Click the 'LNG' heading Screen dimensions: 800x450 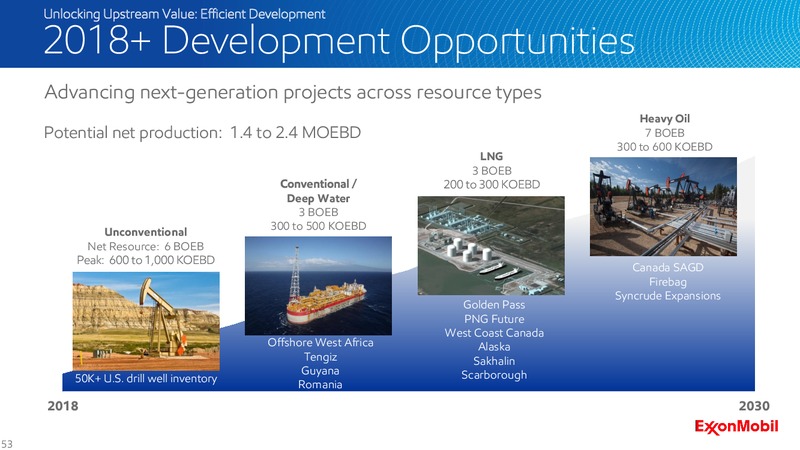pos(491,157)
